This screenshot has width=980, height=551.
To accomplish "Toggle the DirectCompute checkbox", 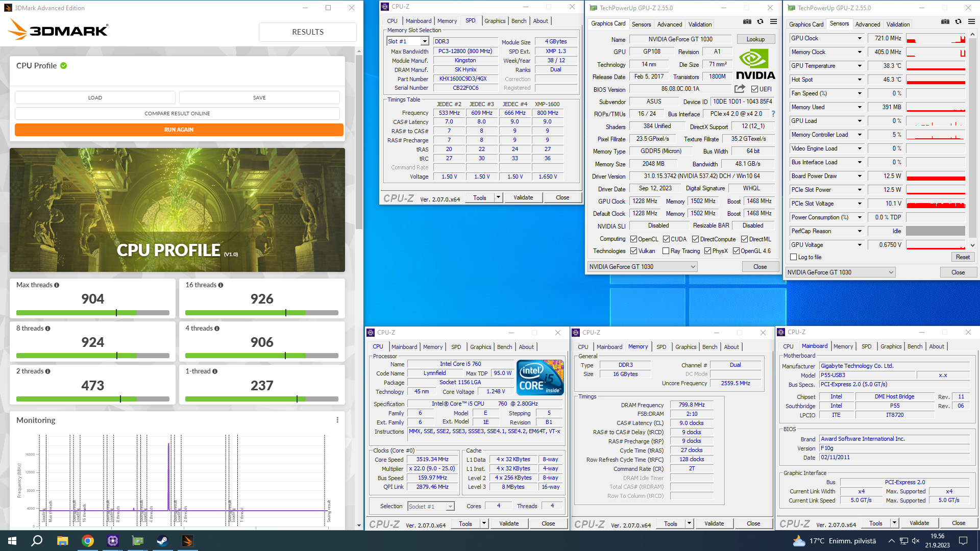I will [x=695, y=239].
